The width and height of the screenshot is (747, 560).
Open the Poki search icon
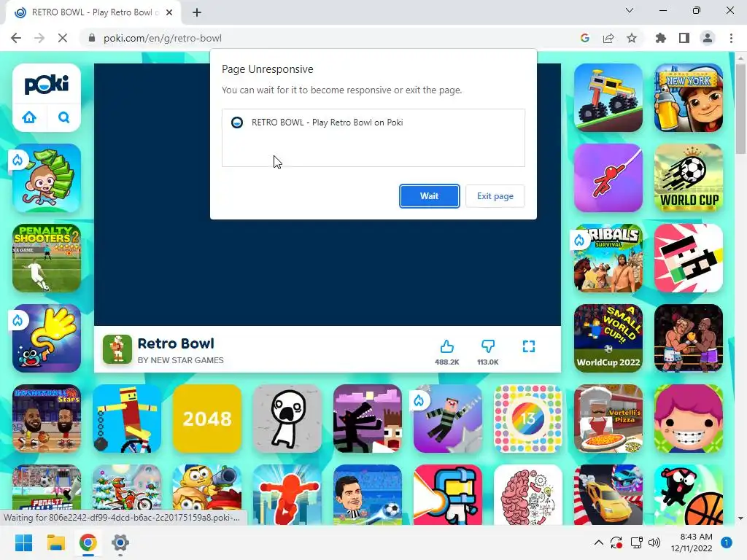tap(64, 117)
